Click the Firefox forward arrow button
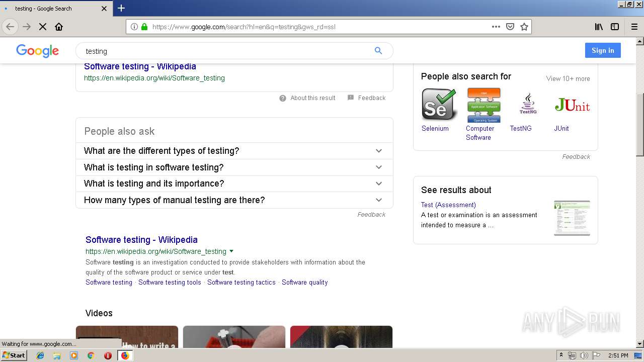644x362 pixels. (27, 27)
